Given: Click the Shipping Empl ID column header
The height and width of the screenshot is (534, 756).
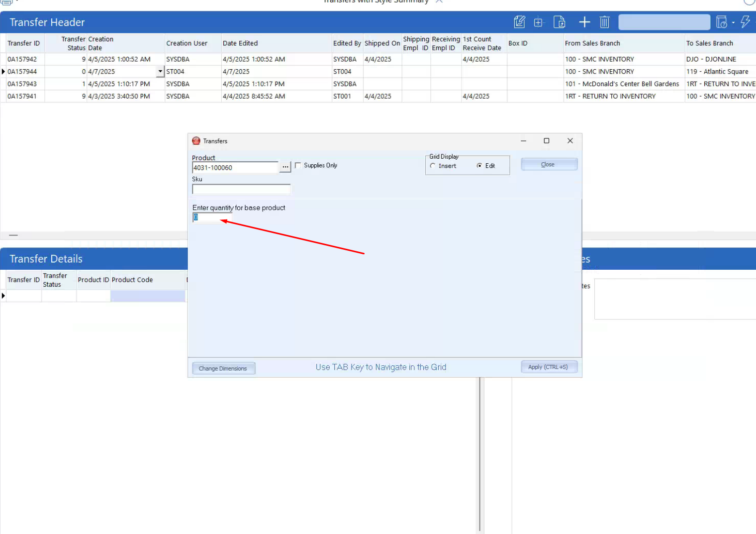Looking at the screenshot, I should point(416,43).
